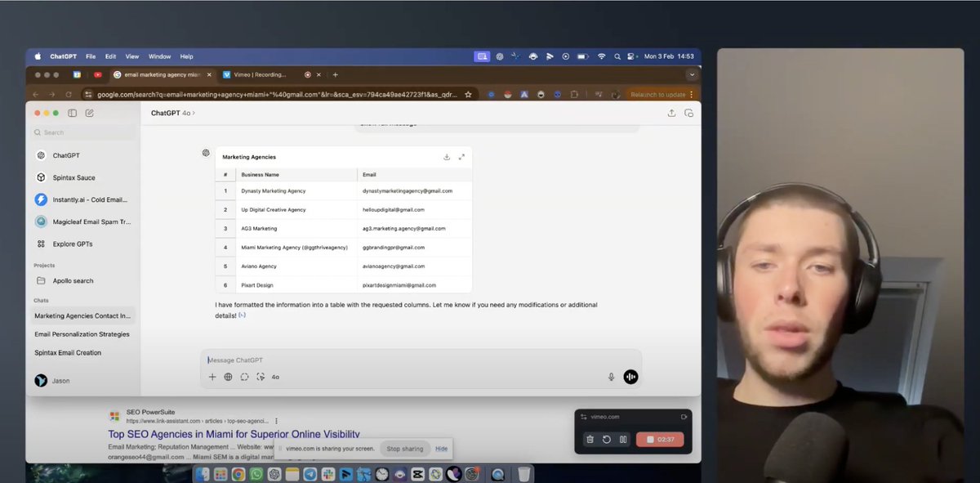The image size is (980, 483).
Task: Click the share icon in ChatGPT header
Action: pyautogui.click(x=671, y=113)
